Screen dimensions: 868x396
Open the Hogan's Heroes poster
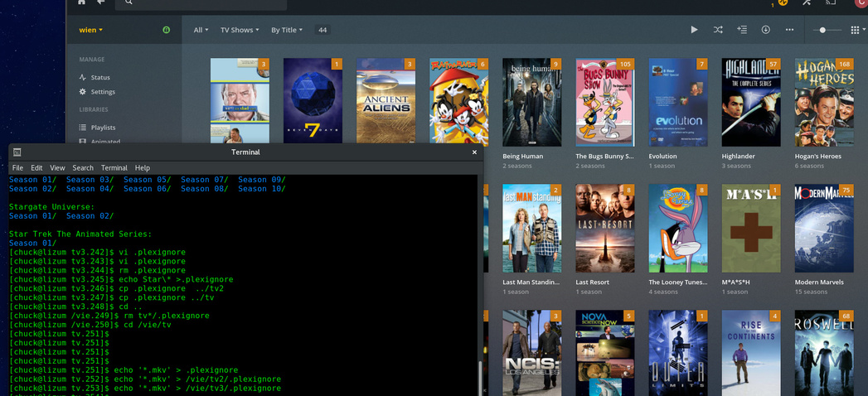[824, 103]
